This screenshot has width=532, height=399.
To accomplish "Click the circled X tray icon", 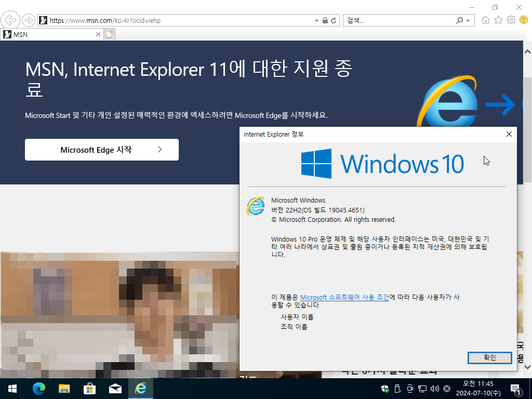I will point(447,389).
